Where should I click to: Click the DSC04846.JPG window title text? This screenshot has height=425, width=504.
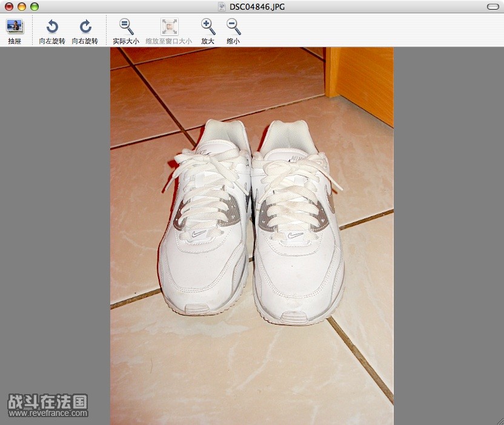pyautogui.click(x=257, y=7)
